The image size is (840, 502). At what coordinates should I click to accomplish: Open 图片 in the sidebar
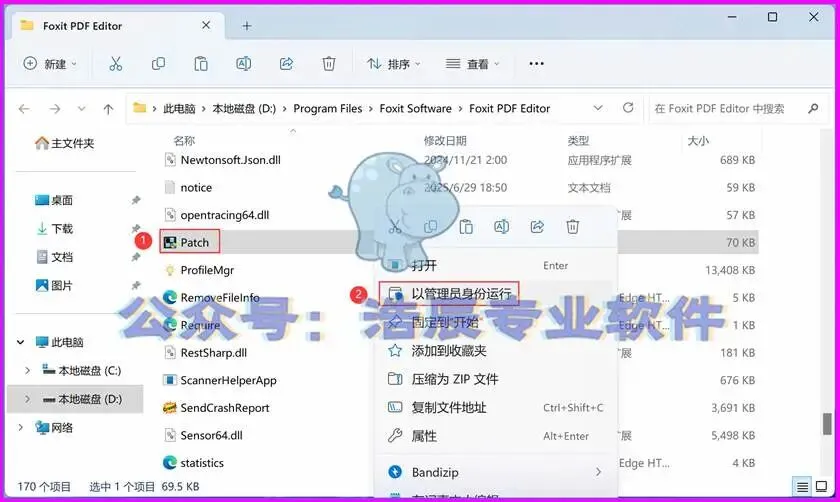pyautogui.click(x=54, y=286)
